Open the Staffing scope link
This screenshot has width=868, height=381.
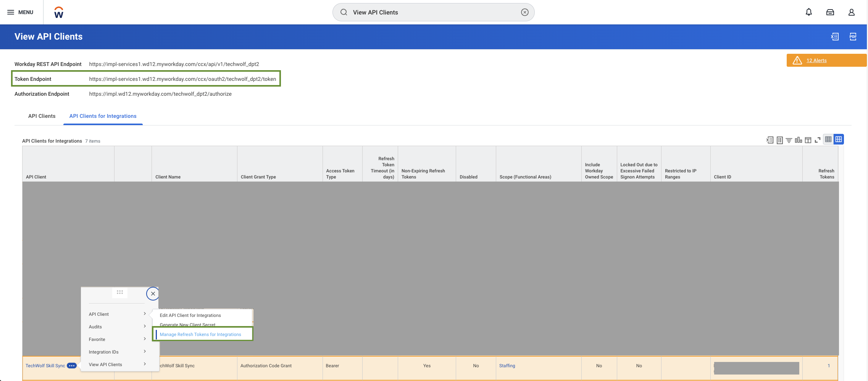coord(507,365)
